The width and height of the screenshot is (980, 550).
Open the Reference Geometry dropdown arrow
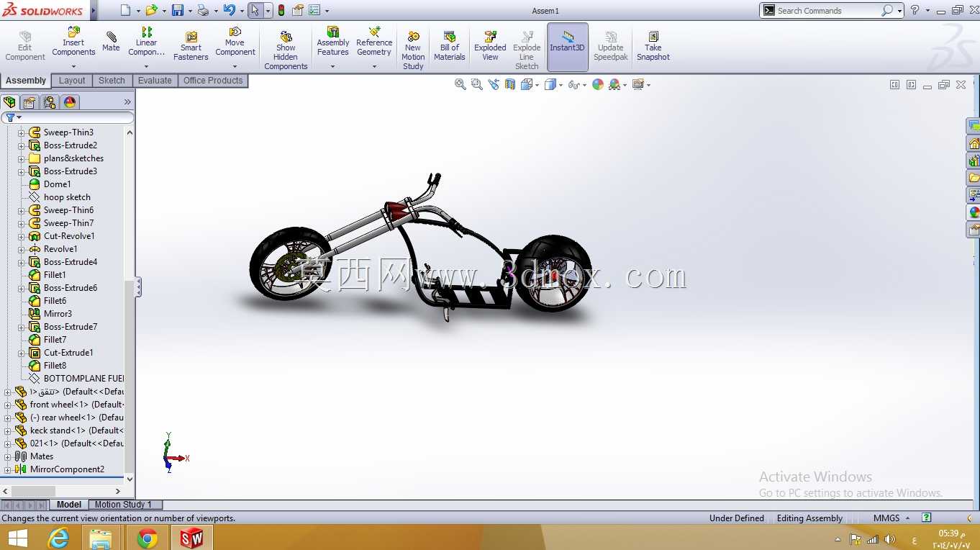point(374,66)
